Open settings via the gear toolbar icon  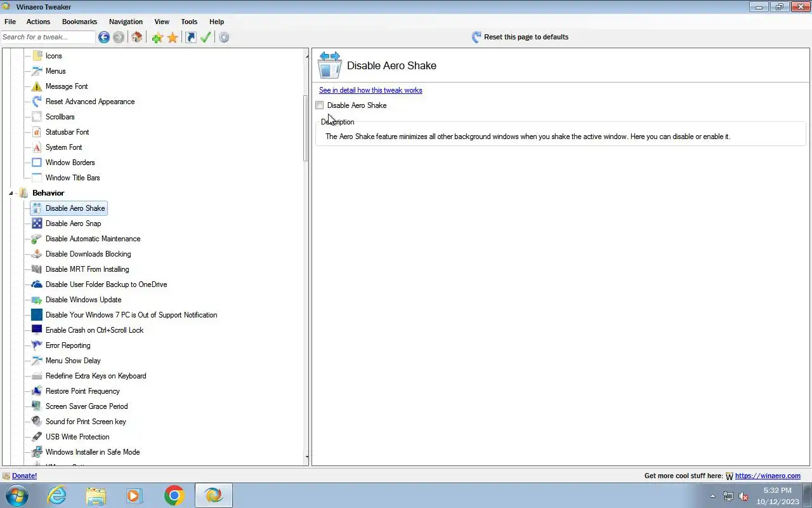click(224, 37)
